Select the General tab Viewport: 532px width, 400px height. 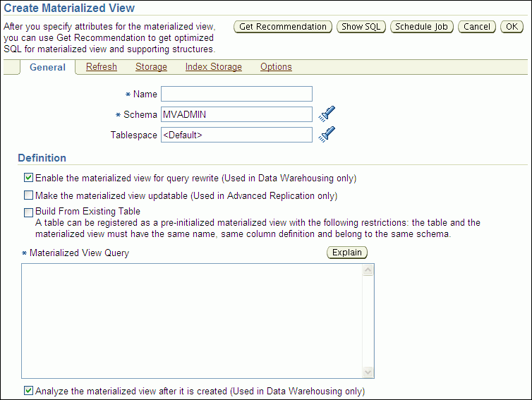tap(48, 68)
